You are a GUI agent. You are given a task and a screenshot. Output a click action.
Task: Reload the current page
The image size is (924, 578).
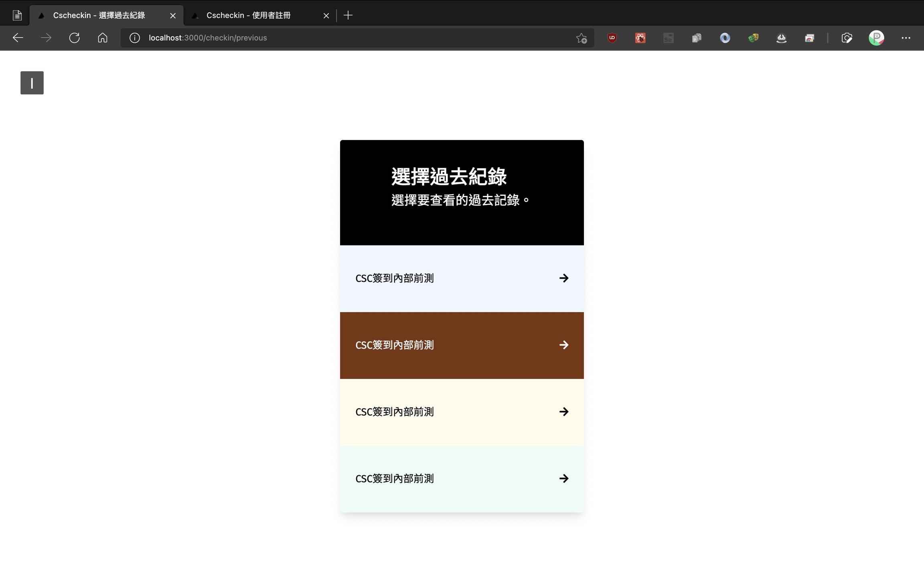74,38
